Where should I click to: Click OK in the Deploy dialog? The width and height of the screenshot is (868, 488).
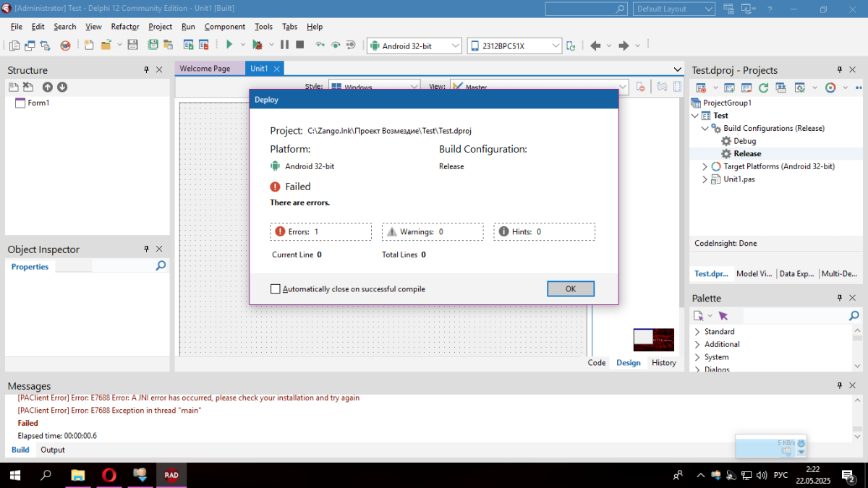(x=571, y=288)
